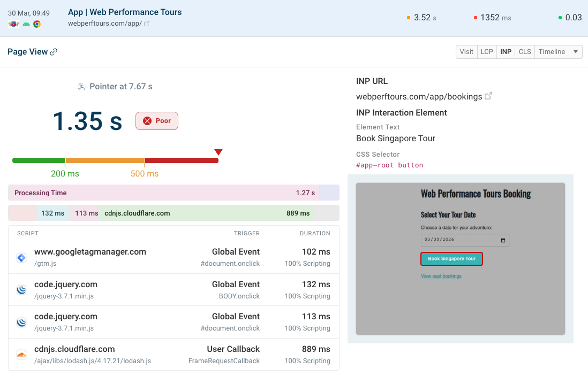Click the pointer icon beside 'Pointer at 7.67 s'
588x376 pixels.
point(81,86)
